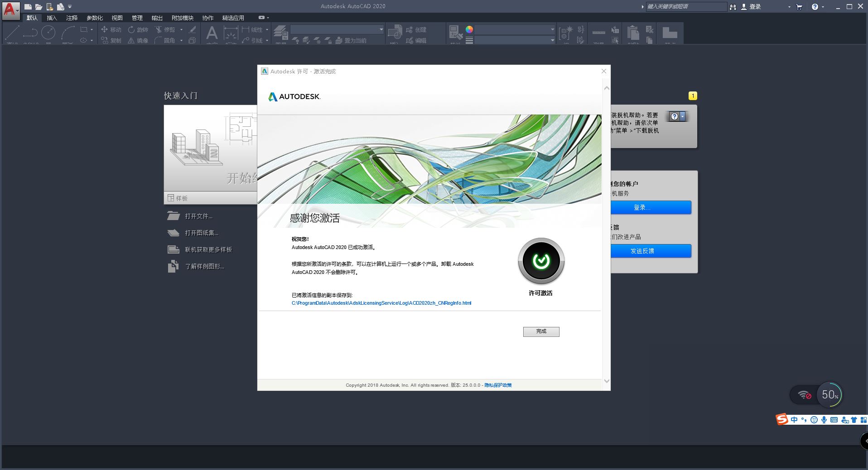This screenshot has width=868, height=470.
Task: Click 创建 create block
Action: (416, 29)
